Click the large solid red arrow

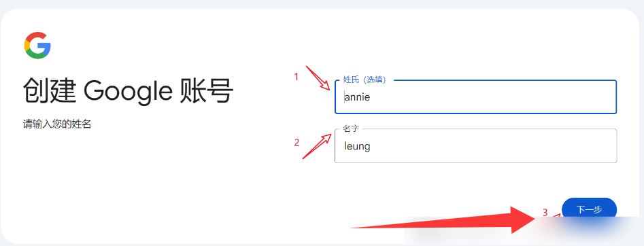point(445,221)
